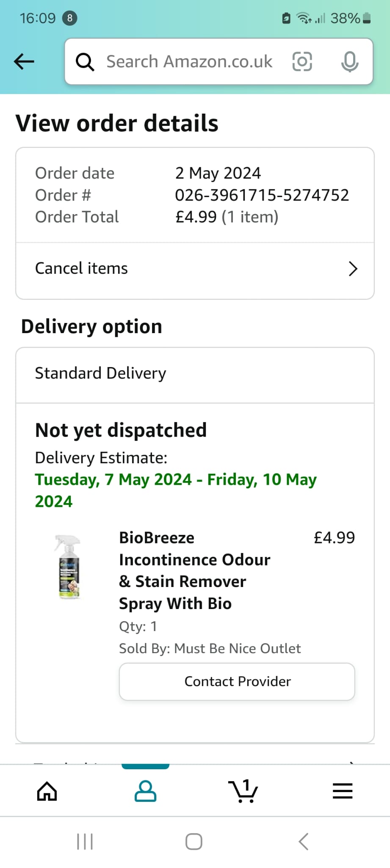Expand partially hidden row chevron below order card

[x=351, y=762]
